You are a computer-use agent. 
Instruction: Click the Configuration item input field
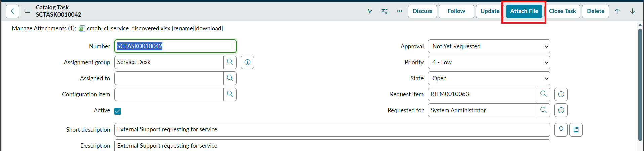[x=169, y=94]
